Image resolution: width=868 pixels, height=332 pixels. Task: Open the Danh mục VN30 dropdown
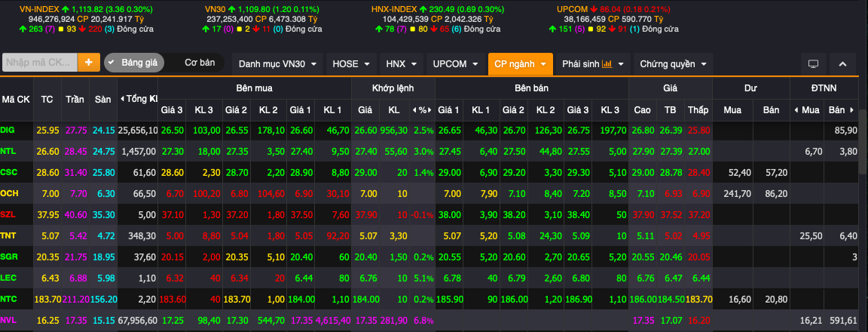(277, 63)
